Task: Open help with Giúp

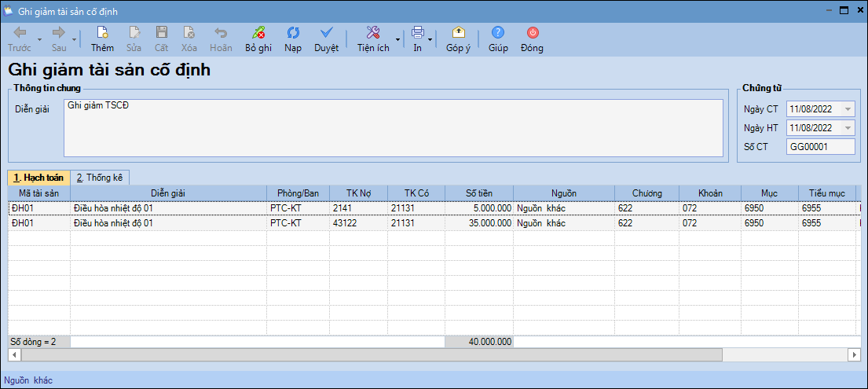Action: (x=498, y=39)
